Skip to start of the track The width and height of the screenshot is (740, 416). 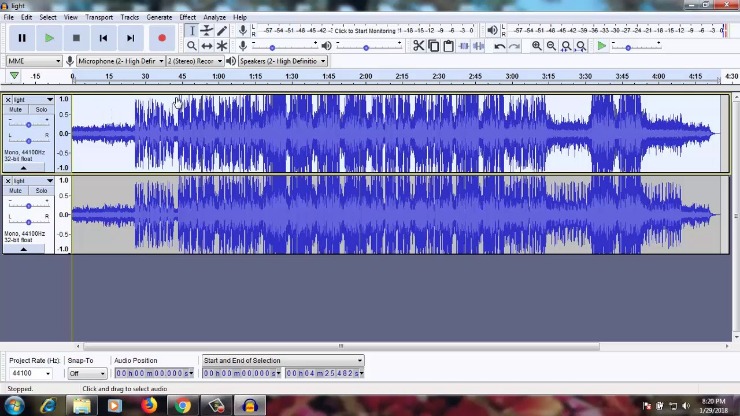tap(103, 38)
